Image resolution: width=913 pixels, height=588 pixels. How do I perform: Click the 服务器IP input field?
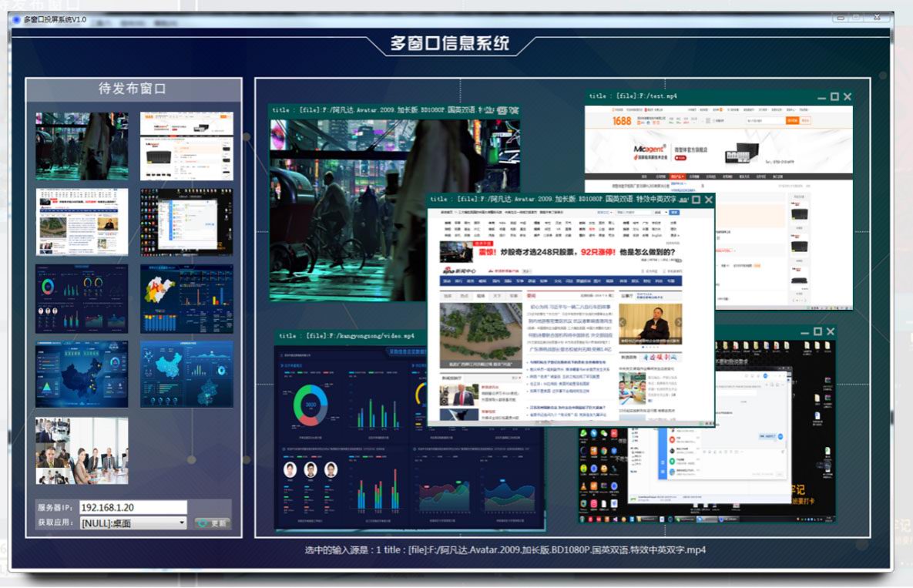pos(133,507)
